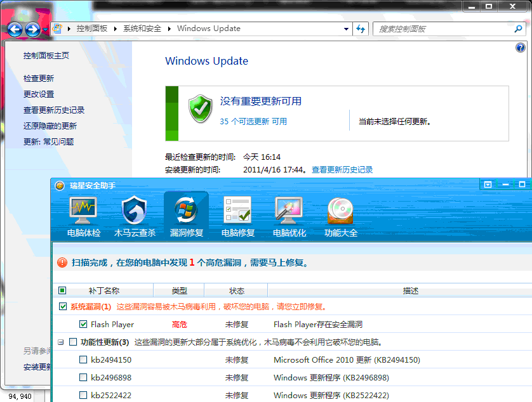Click 当前未选择任何更新。 status text
Image resolution: width=532 pixels, height=402 pixels.
[395, 121]
